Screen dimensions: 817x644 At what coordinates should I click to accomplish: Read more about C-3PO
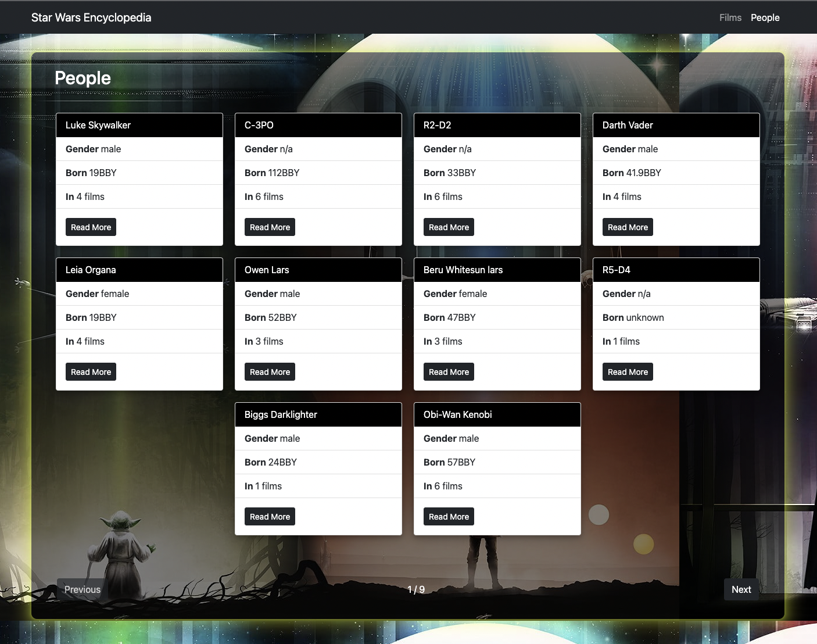270,227
